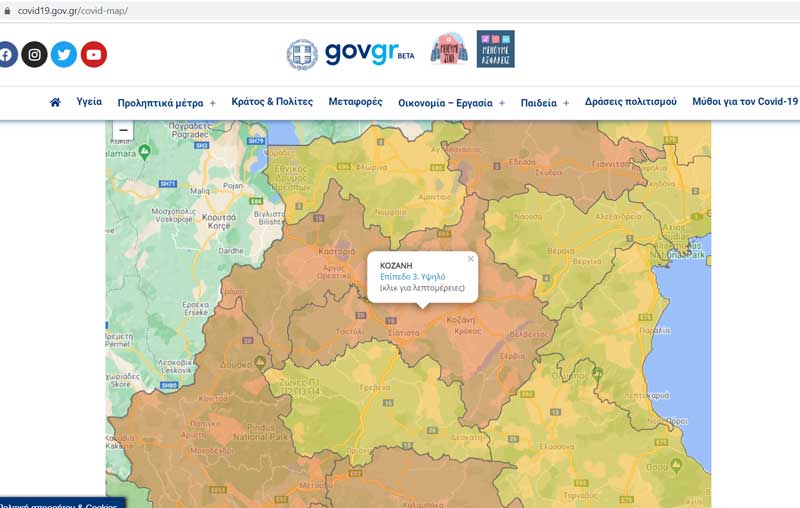
Task: Click the Έδεσσα label on map
Action: click(x=522, y=162)
